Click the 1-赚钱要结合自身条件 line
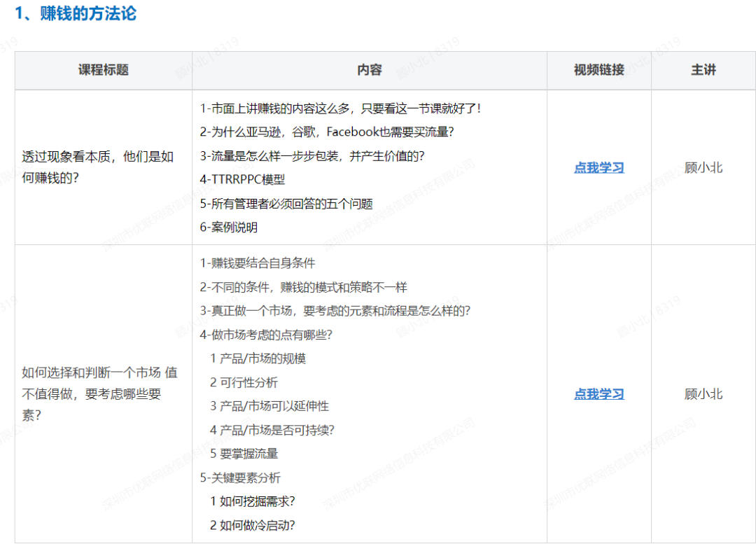Image resolution: width=756 pixels, height=544 pixels. (x=258, y=263)
